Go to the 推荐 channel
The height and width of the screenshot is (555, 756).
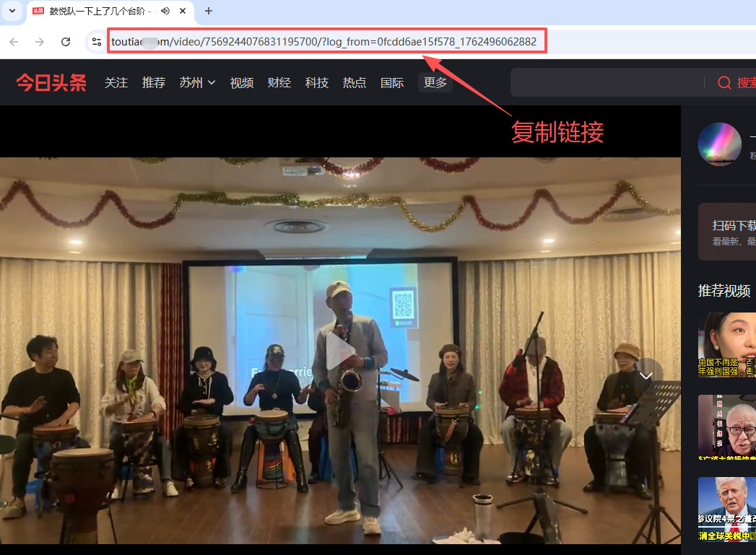(153, 83)
